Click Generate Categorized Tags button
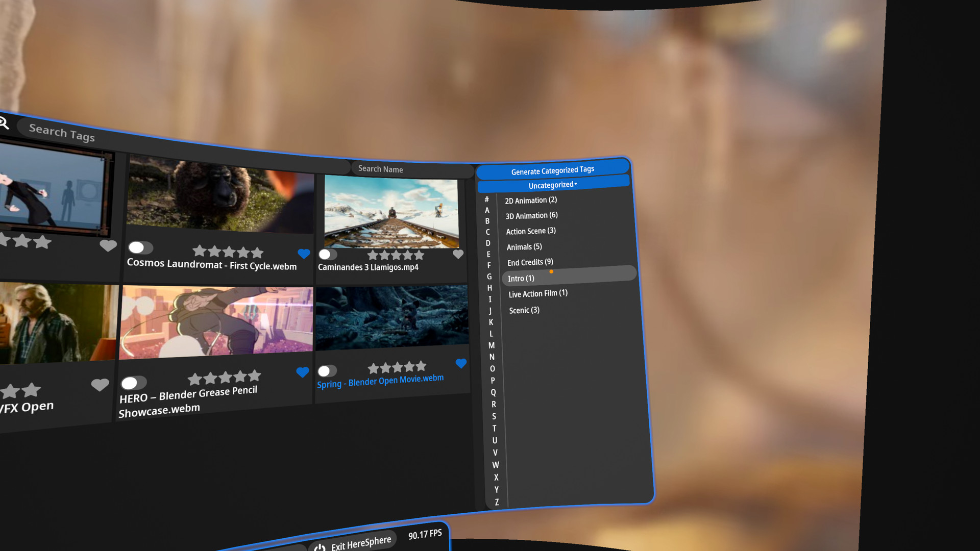Screen dimensions: 980x551 pyautogui.click(x=552, y=169)
